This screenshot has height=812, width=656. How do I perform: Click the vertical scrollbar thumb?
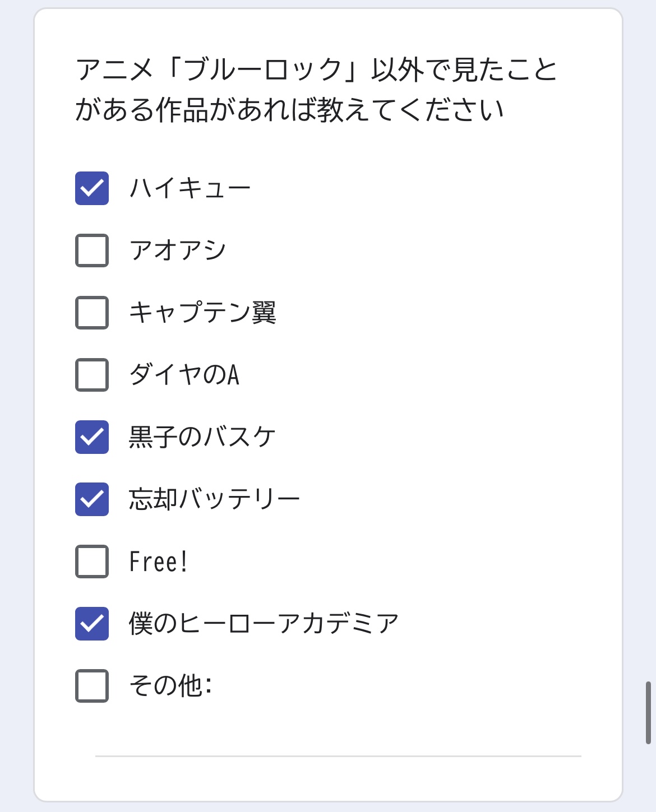coord(648,713)
